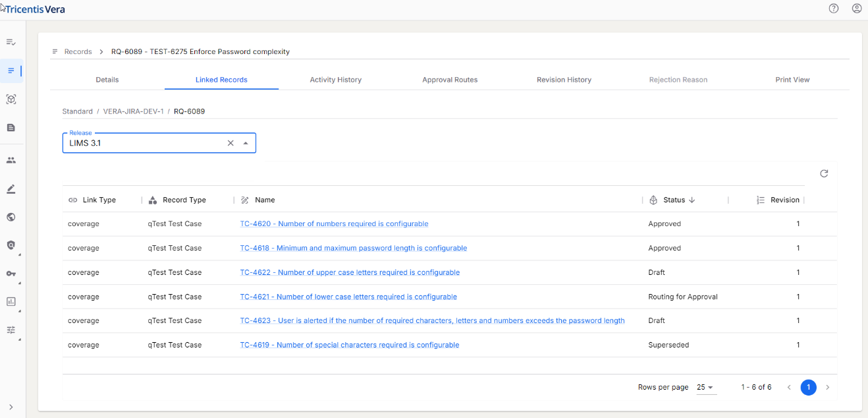Switch to the Activity History tab
Viewport: 868px width, 418px height.
pyautogui.click(x=335, y=80)
